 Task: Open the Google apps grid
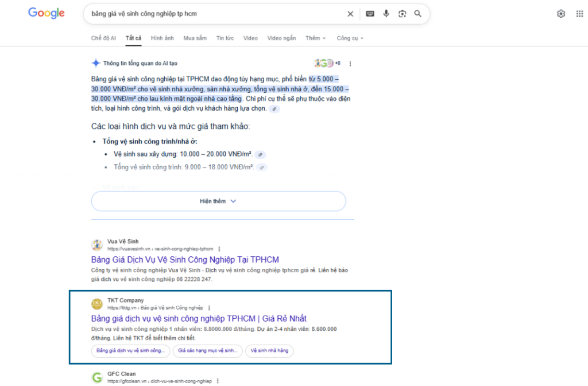coord(579,14)
